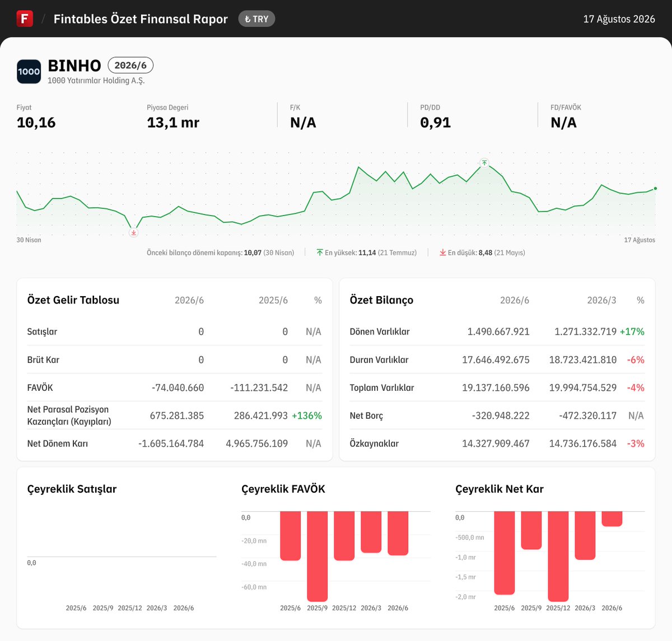The height and width of the screenshot is (641, 672).
Task: Click the 2025/9 bar in Çeyreklik FAVÖK chart
Action: pos(317,556)
